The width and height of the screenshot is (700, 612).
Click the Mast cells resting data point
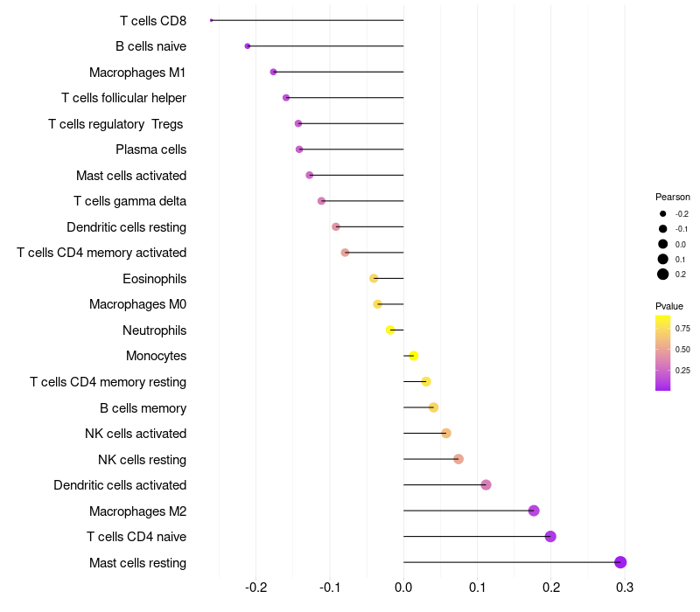[x=620, y=562]
